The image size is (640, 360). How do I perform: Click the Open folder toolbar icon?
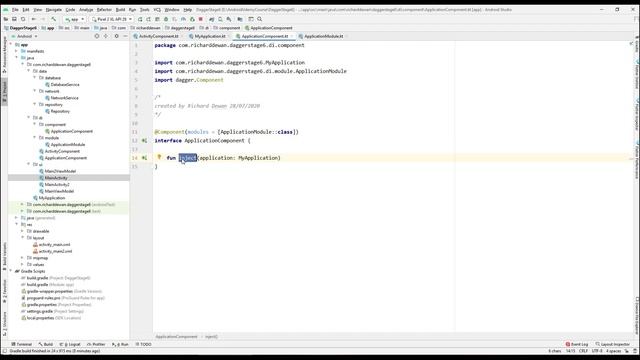point(5,19)
